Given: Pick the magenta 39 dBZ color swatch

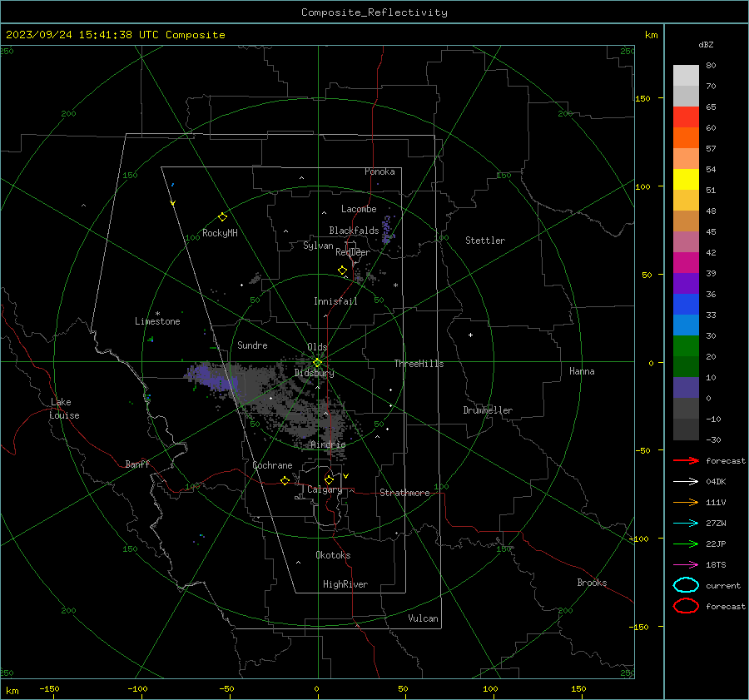Looking at the screenshot, I should [686, 262].
